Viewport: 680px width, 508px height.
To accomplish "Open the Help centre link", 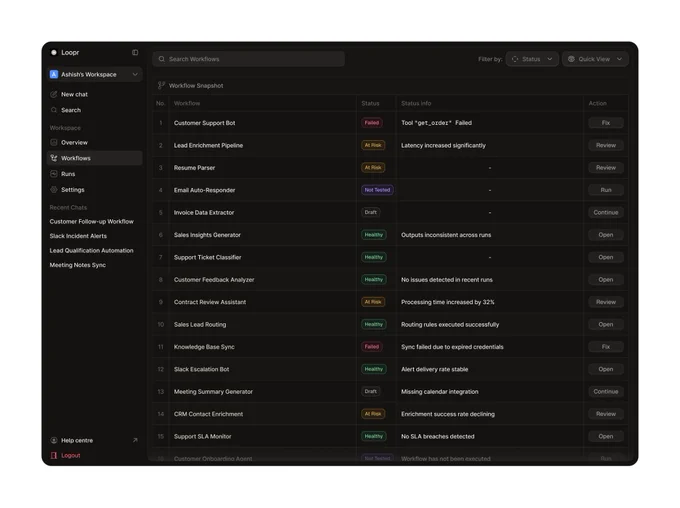I will [x=77, y=440].
